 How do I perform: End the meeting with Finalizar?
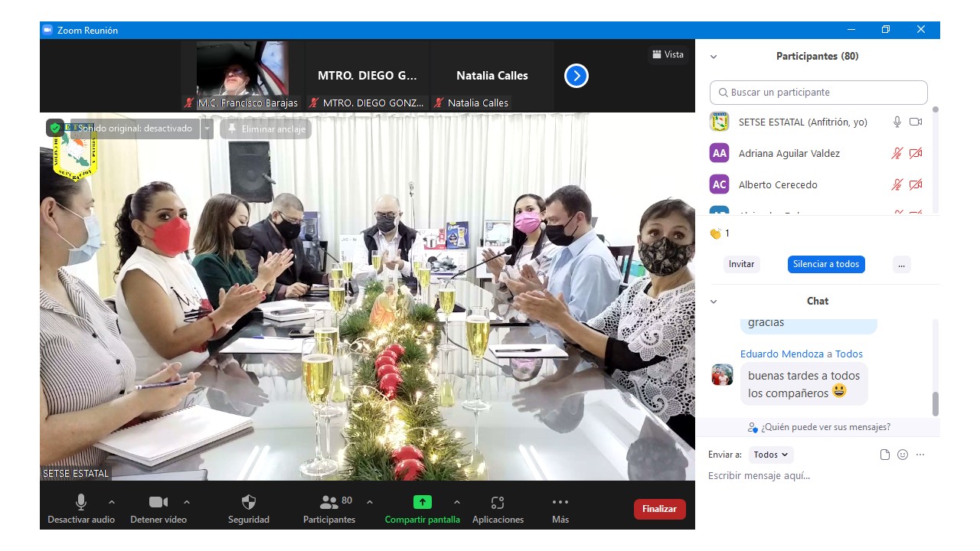659,509
